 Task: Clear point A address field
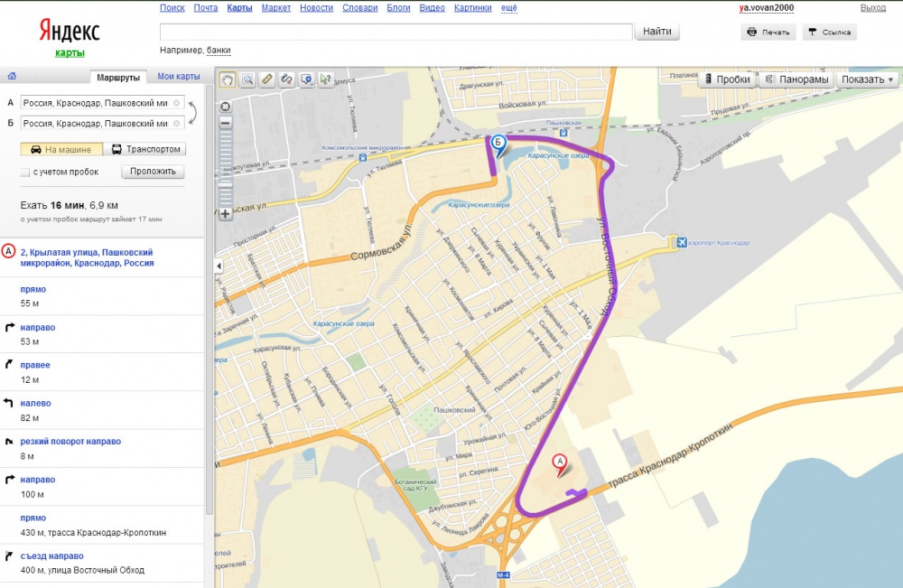pyautogui.click(x=176, y=103)
